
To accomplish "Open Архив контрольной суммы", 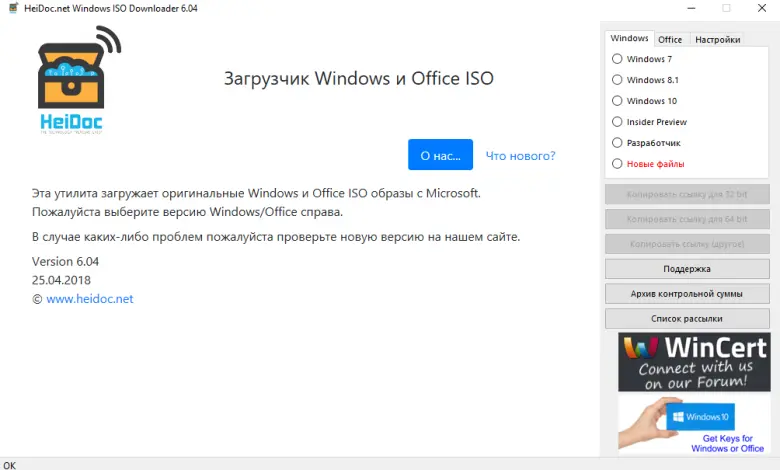I will pyautogui.click(x=686, y=294).
